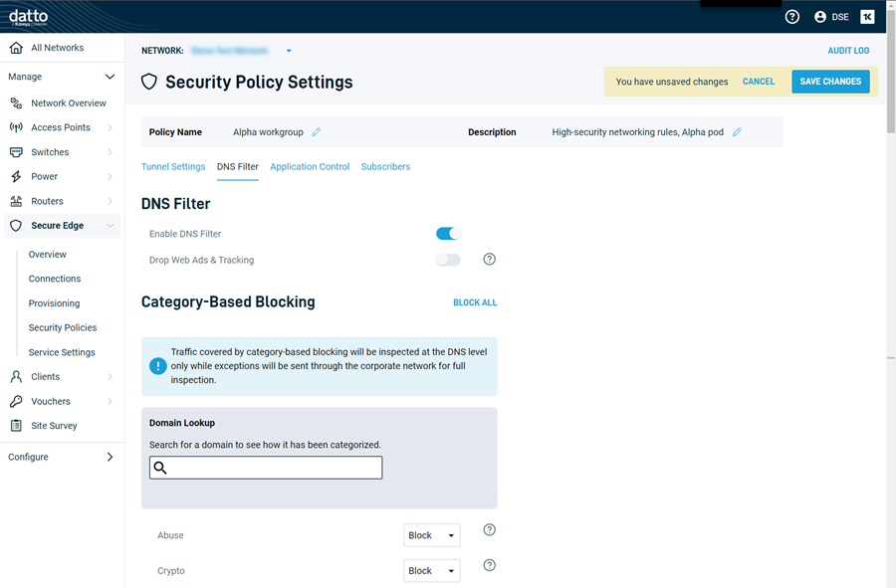Open the Abuse blocking dropdown
Viewport: 896px width, 588px height.
point(431,534)
